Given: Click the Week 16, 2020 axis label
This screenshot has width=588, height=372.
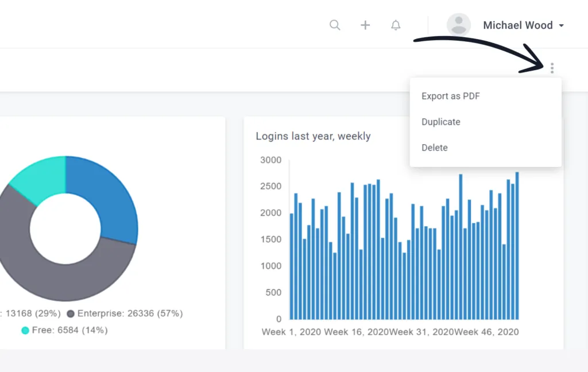Looking at the screenshot, I should [356, 332].
